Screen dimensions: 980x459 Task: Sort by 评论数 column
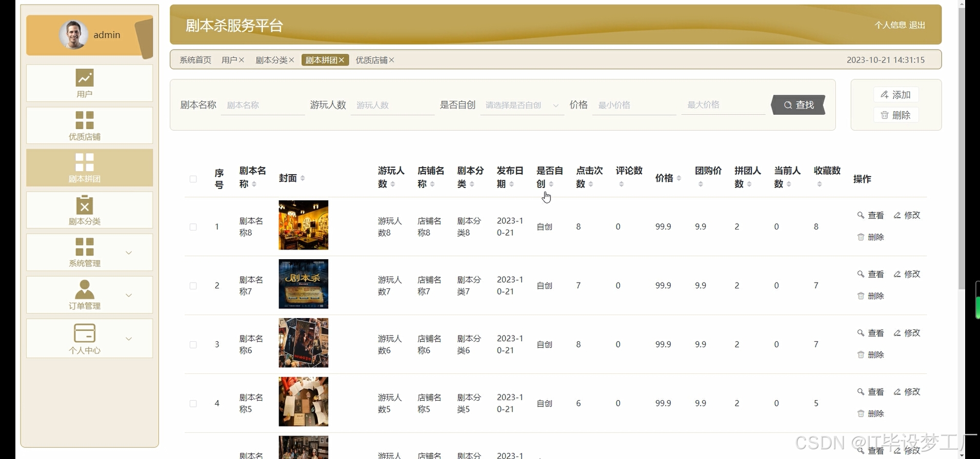tap(622, 184)
